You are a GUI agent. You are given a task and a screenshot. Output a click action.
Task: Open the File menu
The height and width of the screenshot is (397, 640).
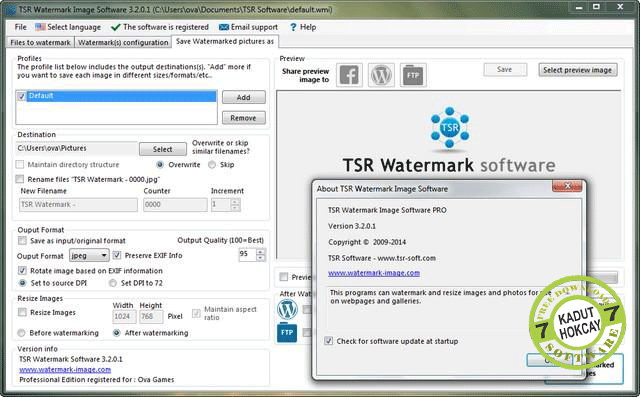(20, 27)
